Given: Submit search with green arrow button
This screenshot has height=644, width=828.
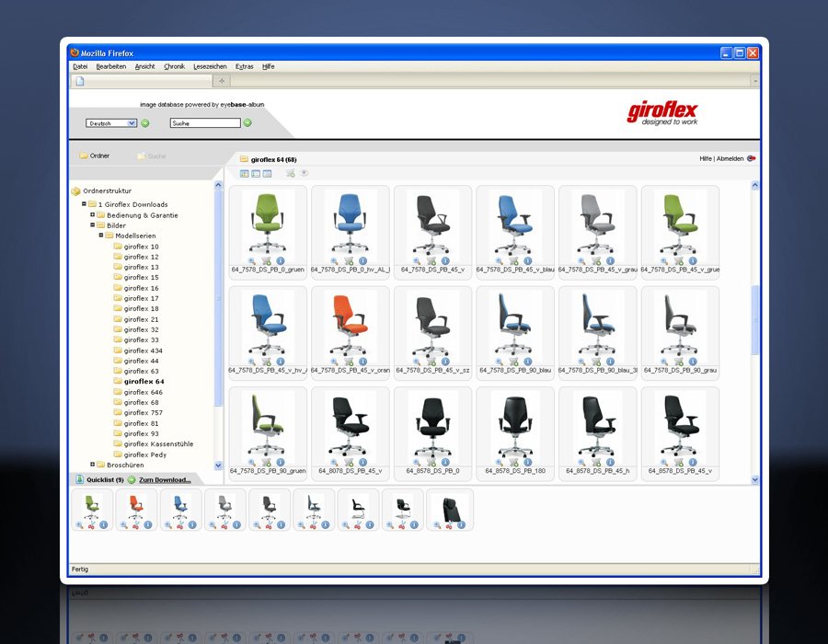Looking at the screenshot, I should (247, 122).
